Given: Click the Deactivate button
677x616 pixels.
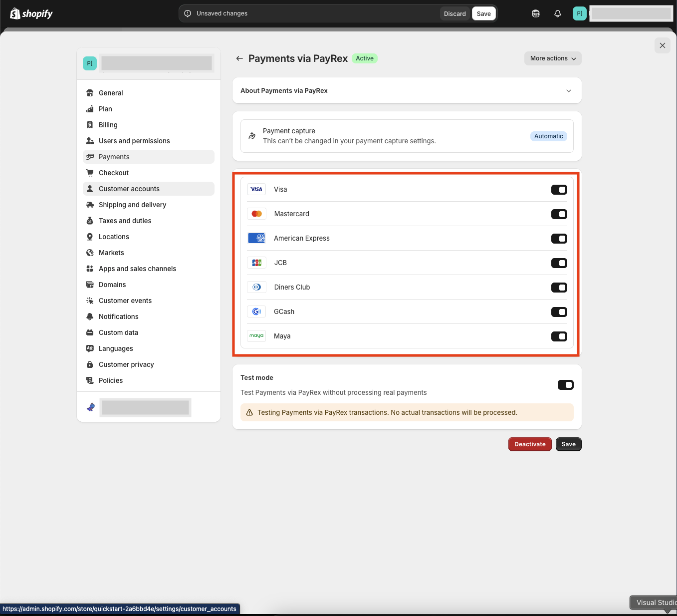Looking at the screenshot, I should pos(529,444).
